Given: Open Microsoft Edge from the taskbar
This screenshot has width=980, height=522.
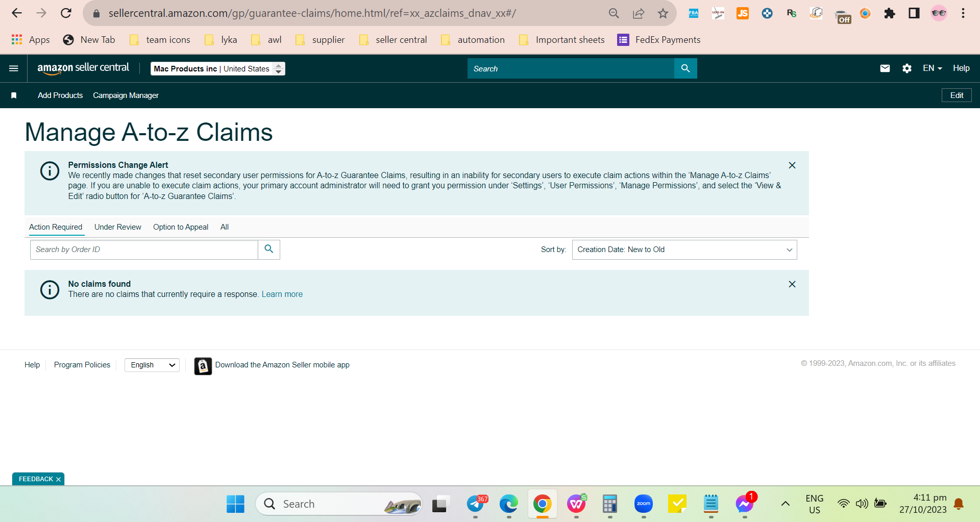Looking at the screenshot, I should coord(509,504).
